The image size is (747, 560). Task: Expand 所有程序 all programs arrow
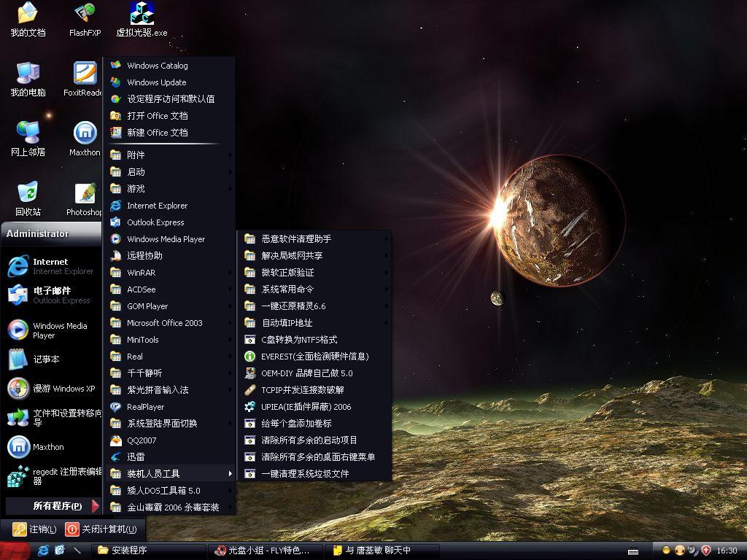click(53, 506)
